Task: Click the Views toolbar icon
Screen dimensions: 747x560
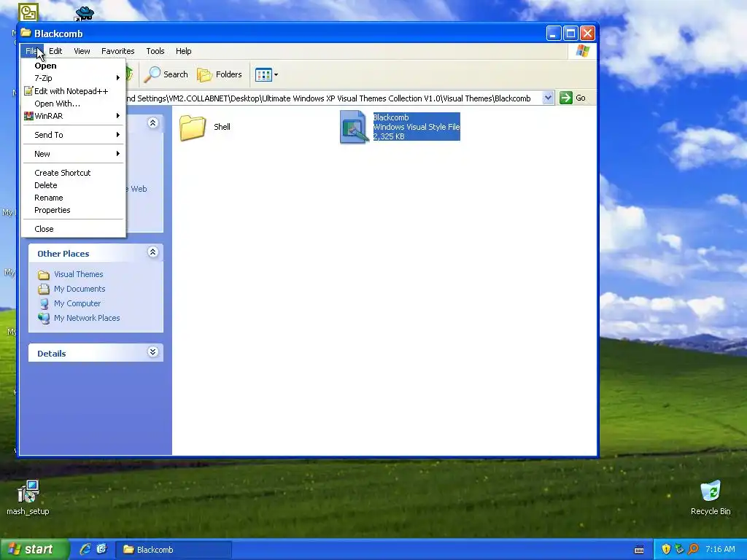Action: point(263,74)
